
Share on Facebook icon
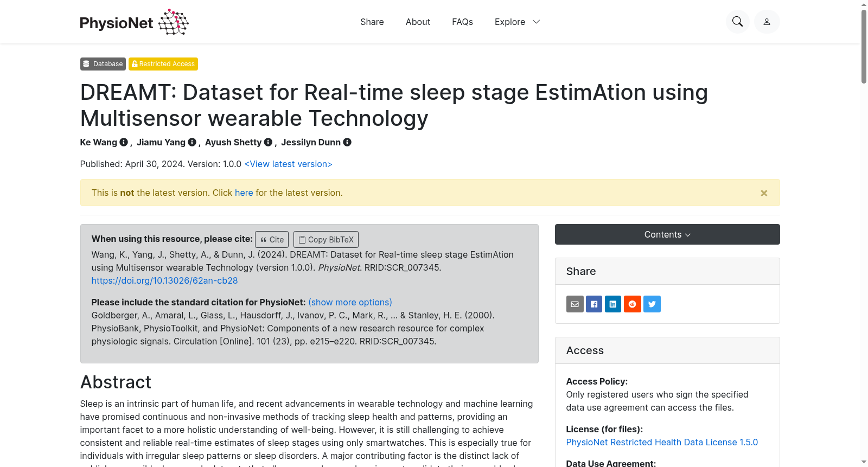point(594,304)
